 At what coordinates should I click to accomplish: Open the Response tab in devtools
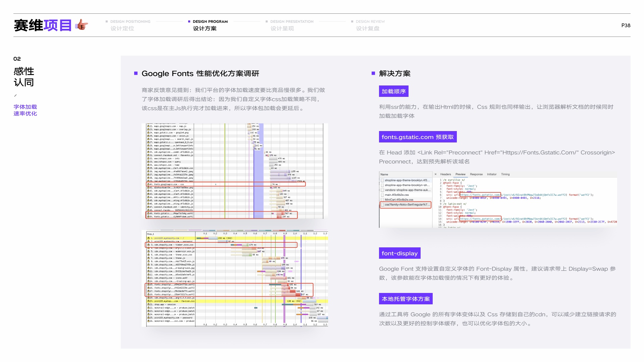pos(476,174)
